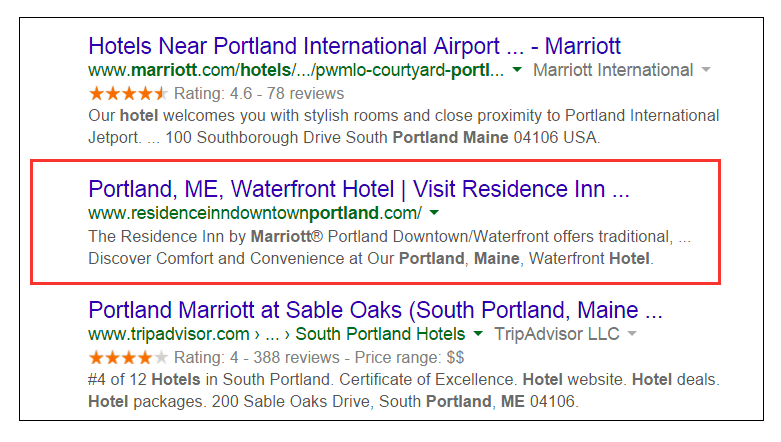Click the www.tripadvisor.com URL

pos(169,334)
